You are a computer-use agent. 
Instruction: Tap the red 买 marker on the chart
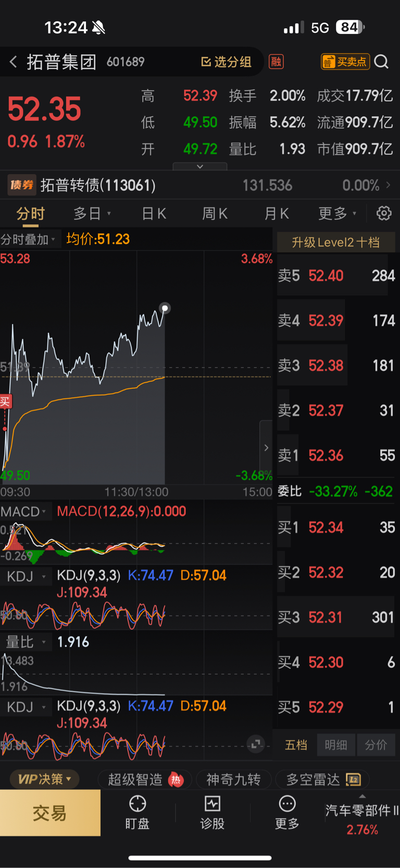click(5, 401)
